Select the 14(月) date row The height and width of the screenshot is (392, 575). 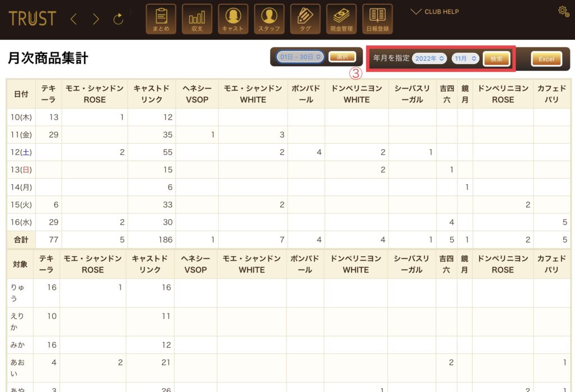click(x=288, y=187)
